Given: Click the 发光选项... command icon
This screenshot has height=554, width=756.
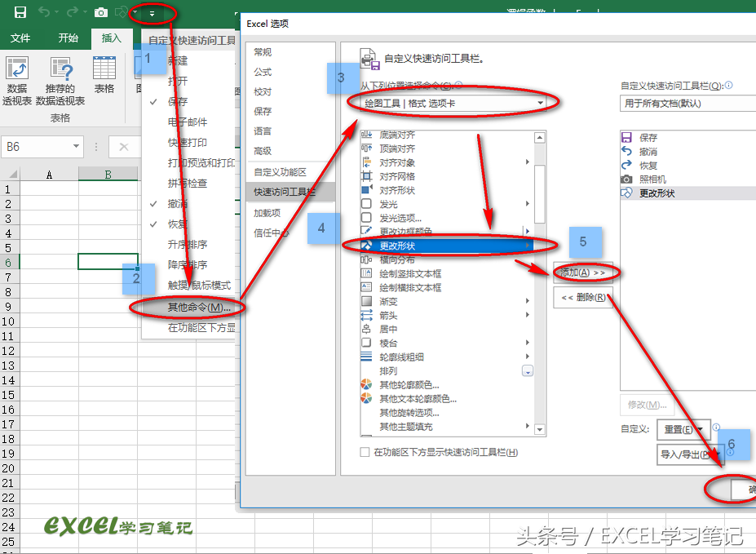Looking at the screenshot, I should click(366, 218).
